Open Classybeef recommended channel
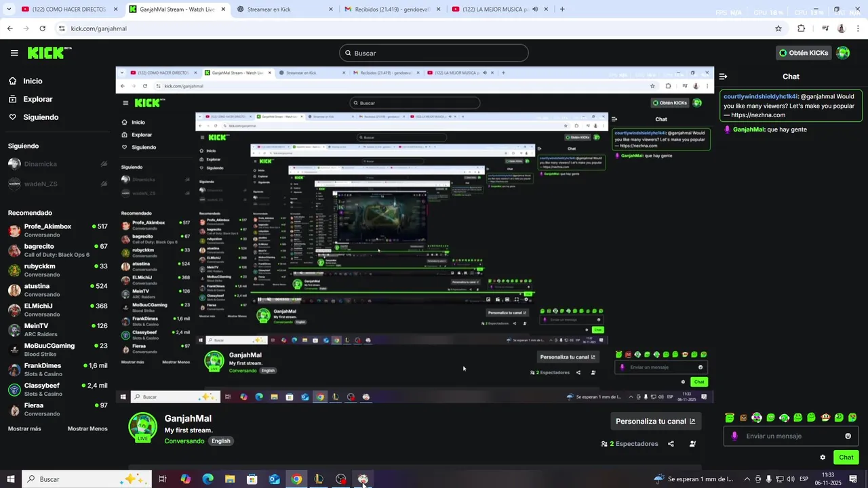868x488 pixels. (58, 389)
